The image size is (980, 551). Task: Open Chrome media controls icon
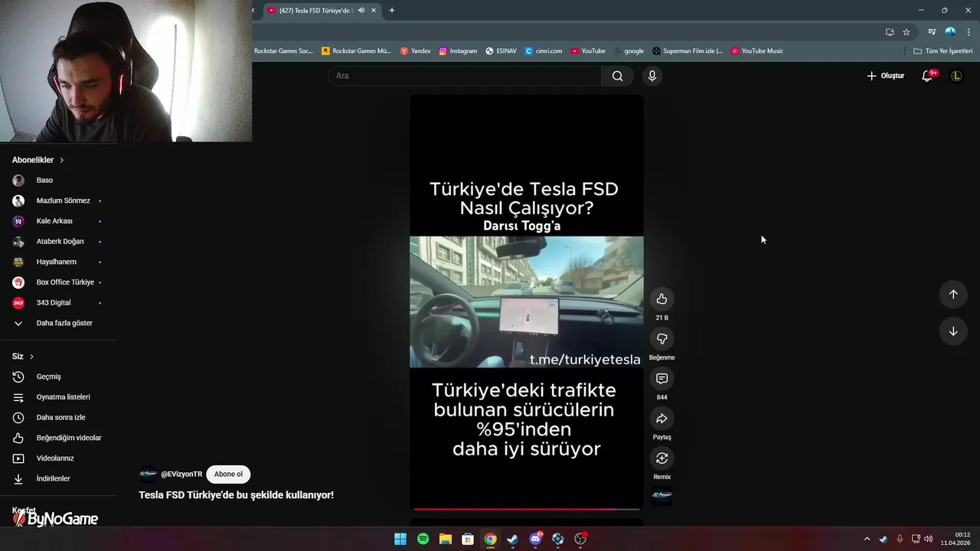(932, 32)
